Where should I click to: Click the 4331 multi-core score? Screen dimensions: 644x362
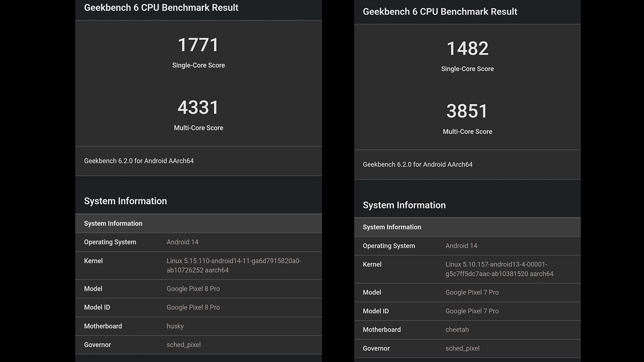(x=198, y=108)
